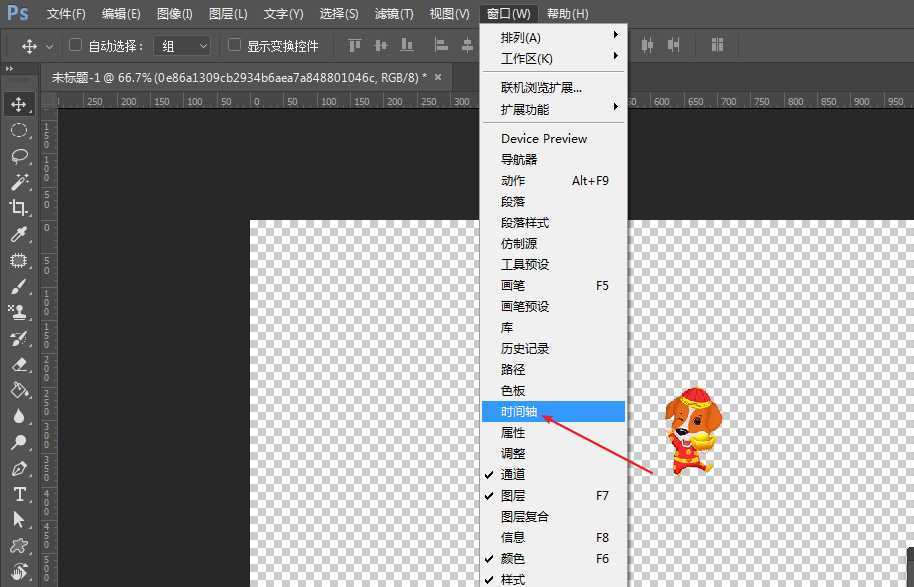
Task: Click the align top edges button
Action: pyautogui.click(x=353, y=45)
